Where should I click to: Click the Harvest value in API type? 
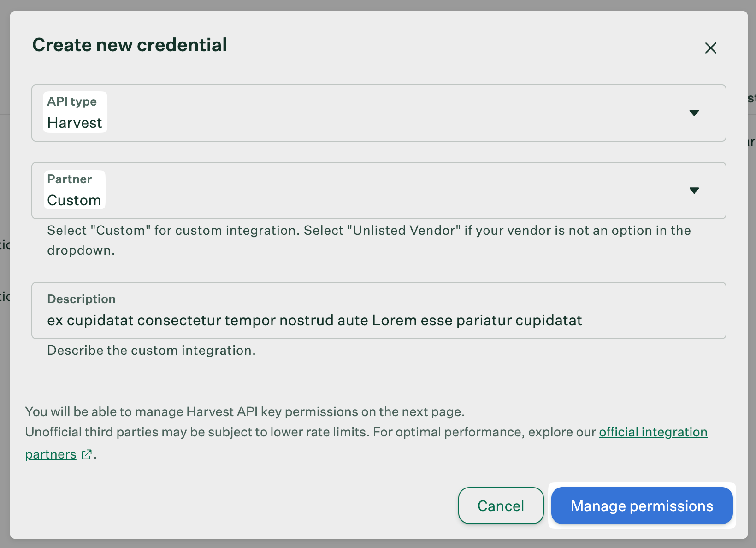click(x=75, y=123)
